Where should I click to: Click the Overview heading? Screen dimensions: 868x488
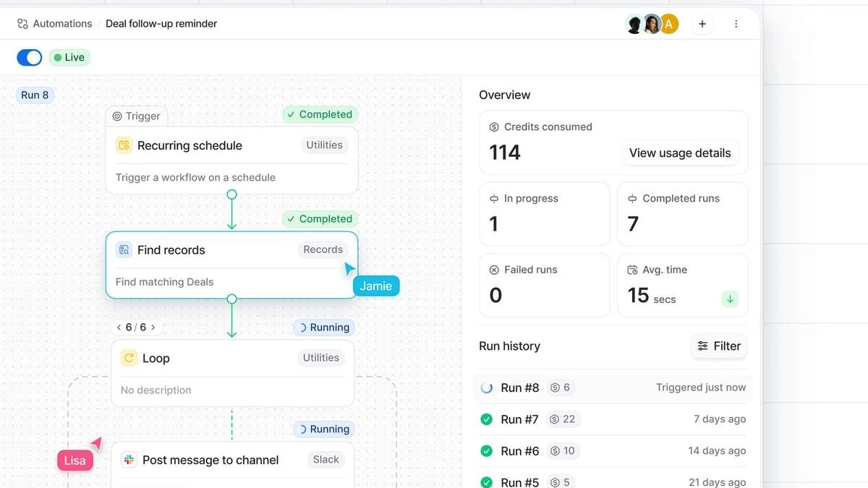(x=505, y=95)
